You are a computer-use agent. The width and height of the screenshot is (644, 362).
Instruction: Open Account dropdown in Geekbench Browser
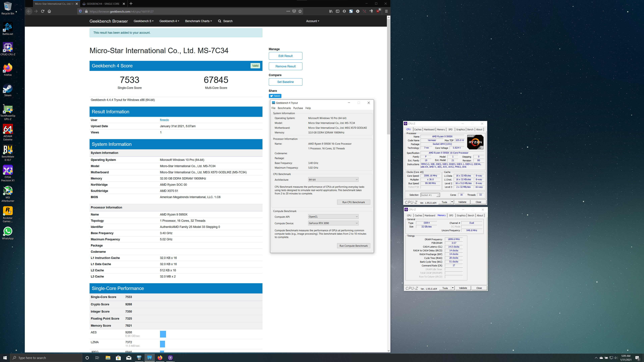[312, 21]
